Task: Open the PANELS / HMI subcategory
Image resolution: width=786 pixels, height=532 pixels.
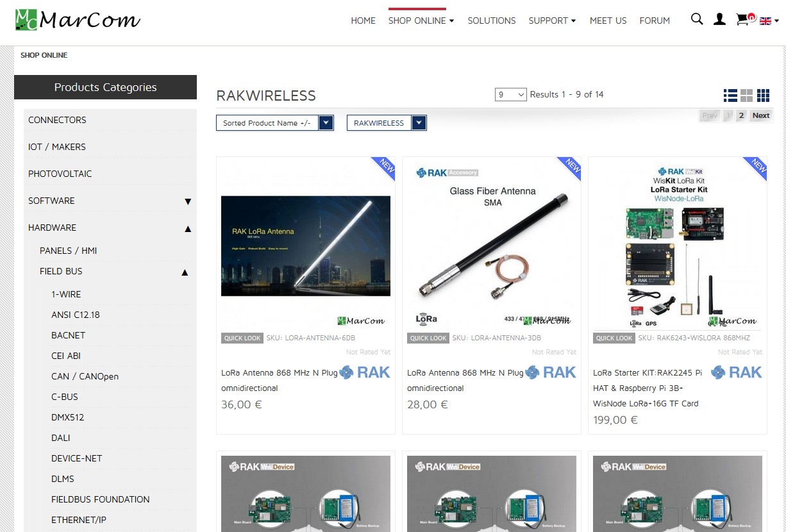Action: coord(69,251)
